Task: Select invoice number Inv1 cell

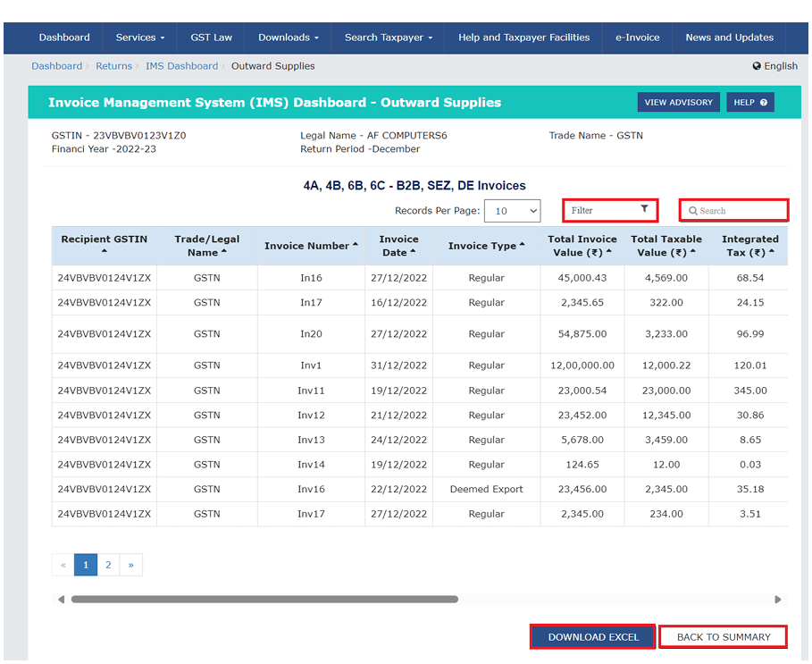Action: coord(311,366)
